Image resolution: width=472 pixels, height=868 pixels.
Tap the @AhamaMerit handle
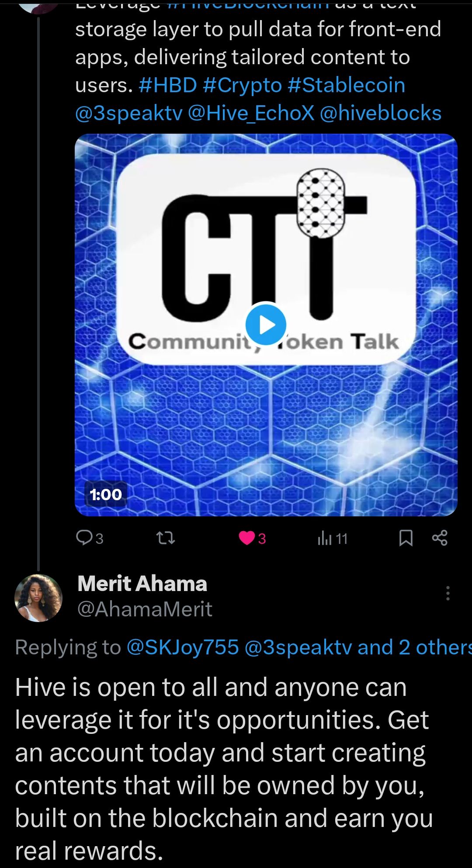[145, 609]
